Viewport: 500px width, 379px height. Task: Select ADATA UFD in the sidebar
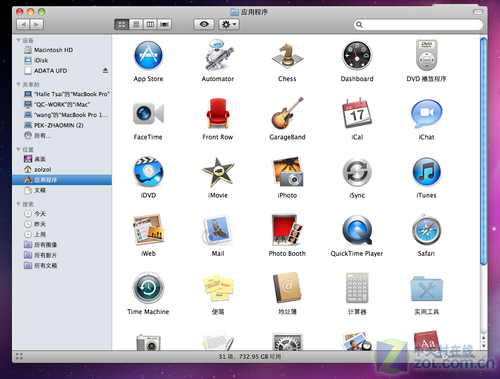coord(62,70)
